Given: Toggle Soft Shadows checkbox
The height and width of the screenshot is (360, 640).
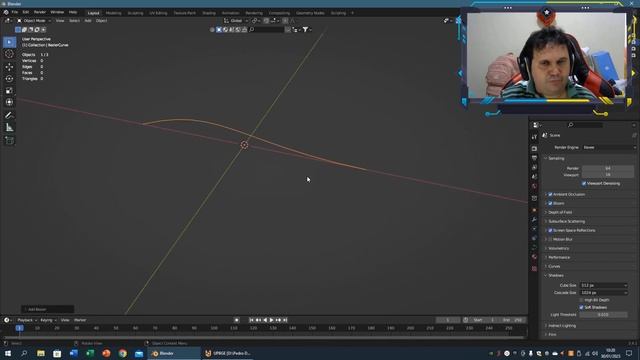Looking at the screenshot, I should [582, 307].
